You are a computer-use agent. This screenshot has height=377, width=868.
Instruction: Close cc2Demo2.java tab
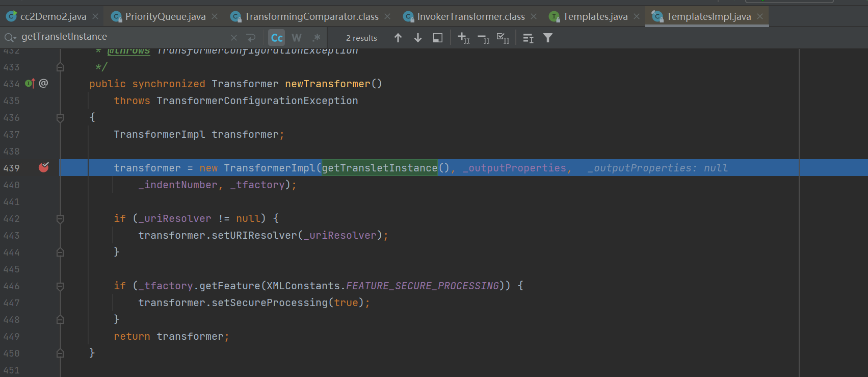[x=95, y=17]
